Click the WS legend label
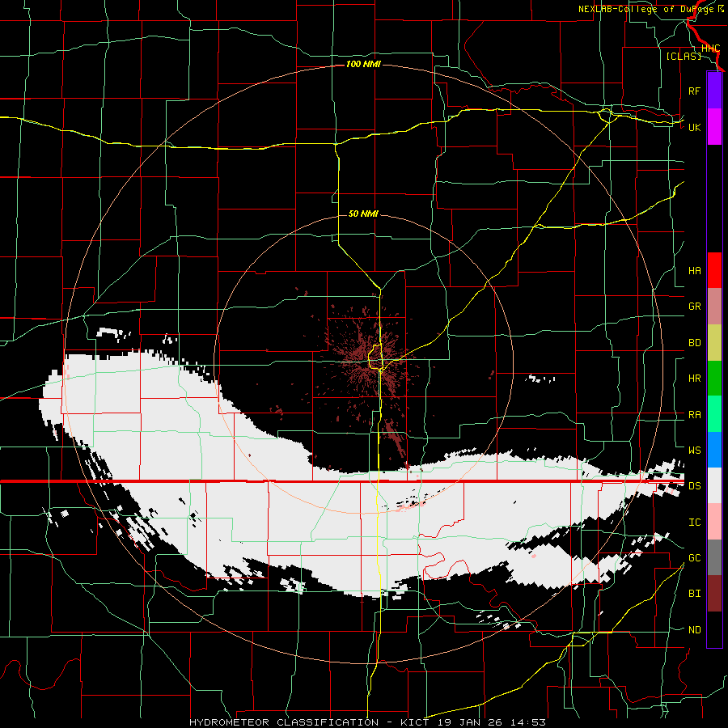Image resolution: width=728 pixels, height=728 pixels. click(694, 451)
